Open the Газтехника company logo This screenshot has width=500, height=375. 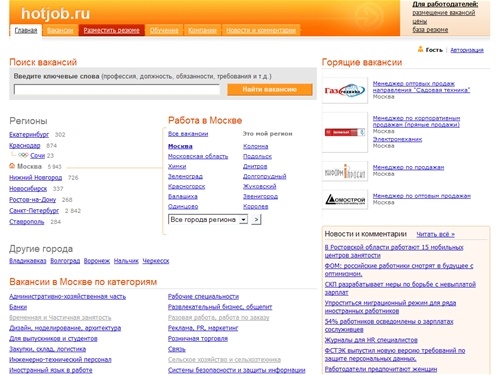coord(345,90)
